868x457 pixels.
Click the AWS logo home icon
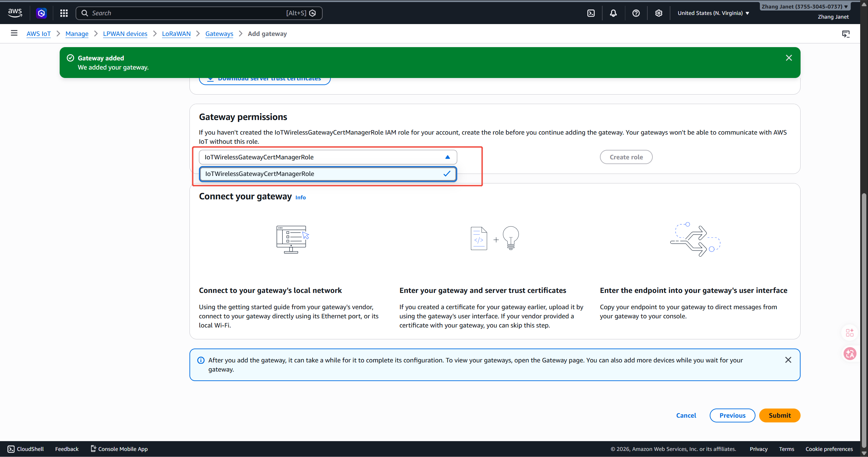pyautogui.click(x=15, y=13)
